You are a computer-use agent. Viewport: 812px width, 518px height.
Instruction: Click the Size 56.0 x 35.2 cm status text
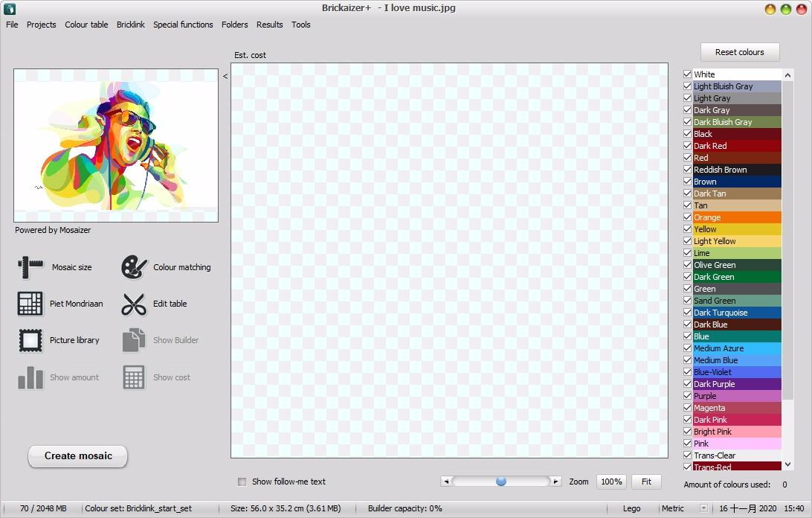click(286, 508)
